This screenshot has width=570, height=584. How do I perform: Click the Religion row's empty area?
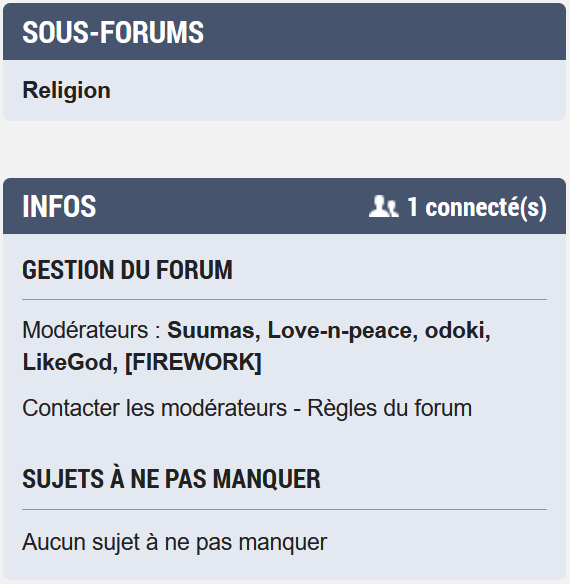(x=335, y=91)
